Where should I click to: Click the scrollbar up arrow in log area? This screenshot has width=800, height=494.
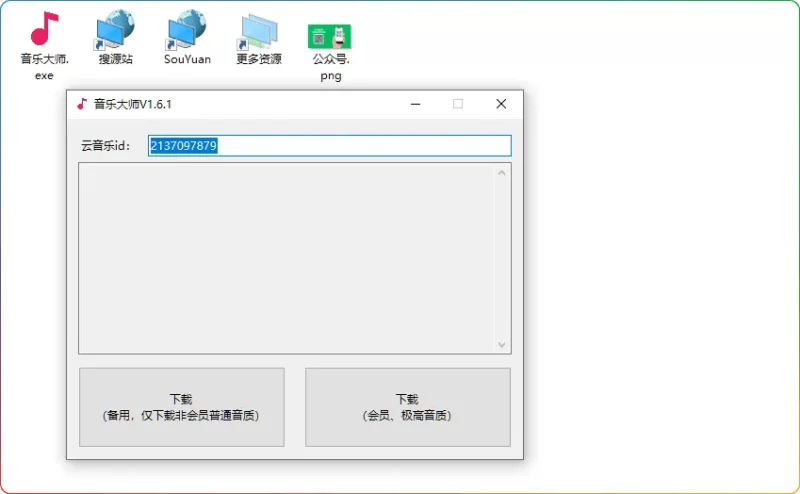click(x=502, y=173)
